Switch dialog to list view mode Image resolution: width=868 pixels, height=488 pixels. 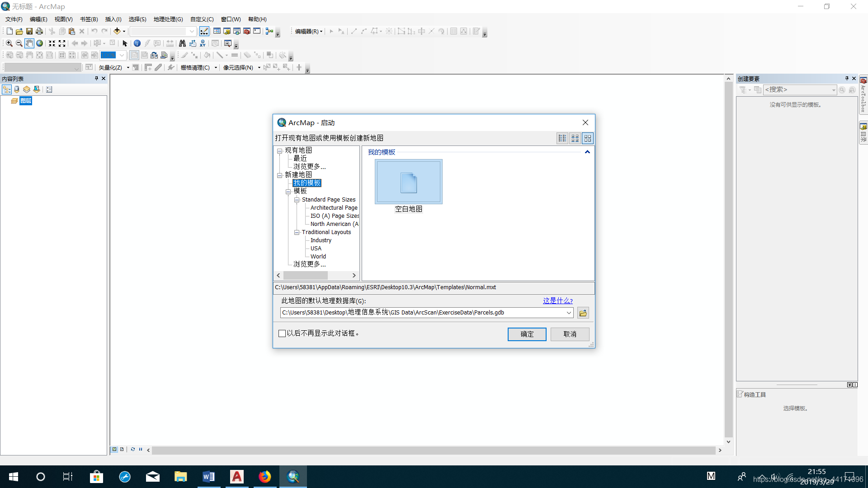tap(562, 138)
